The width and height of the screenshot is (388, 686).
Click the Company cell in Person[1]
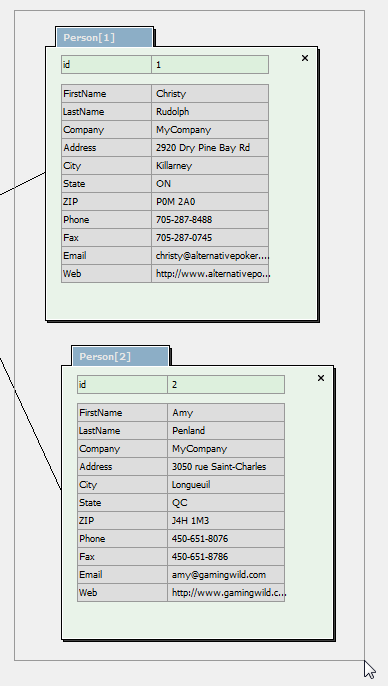click(x=210, y=130)
